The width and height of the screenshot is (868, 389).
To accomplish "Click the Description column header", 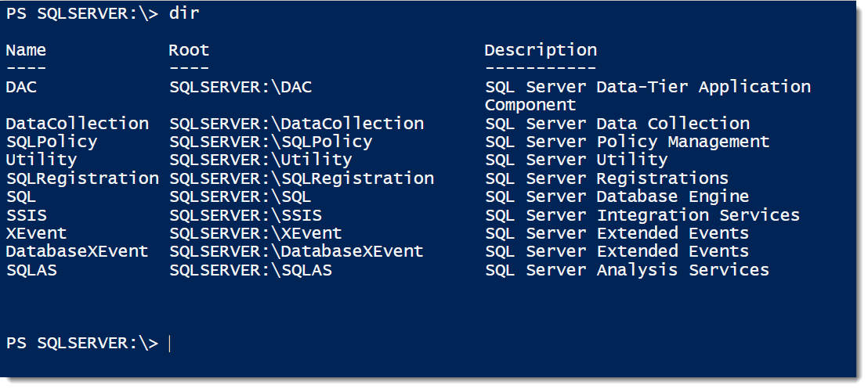I will [541, 50].
